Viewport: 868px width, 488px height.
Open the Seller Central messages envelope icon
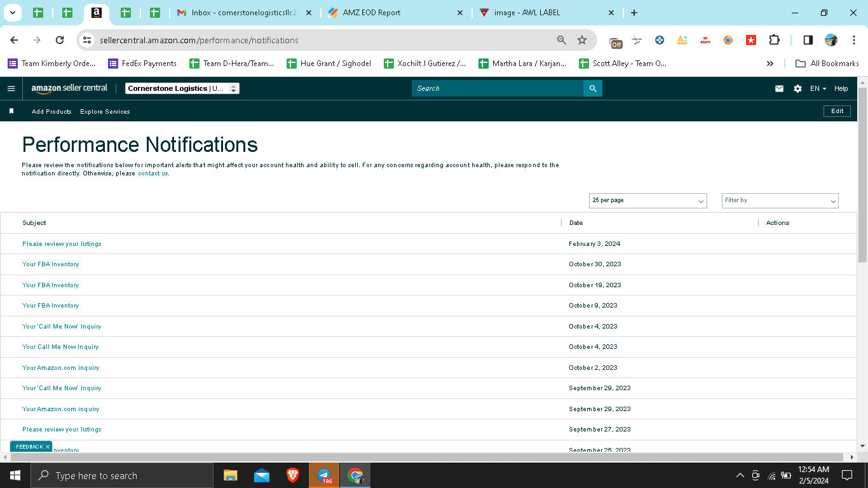tap(779, 89)
